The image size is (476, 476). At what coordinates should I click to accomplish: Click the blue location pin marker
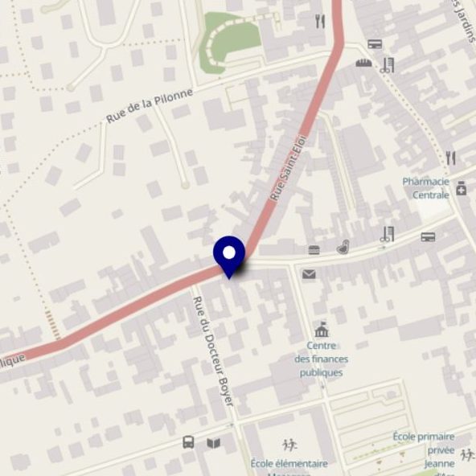pyautogui.click(x=229, y=256)
